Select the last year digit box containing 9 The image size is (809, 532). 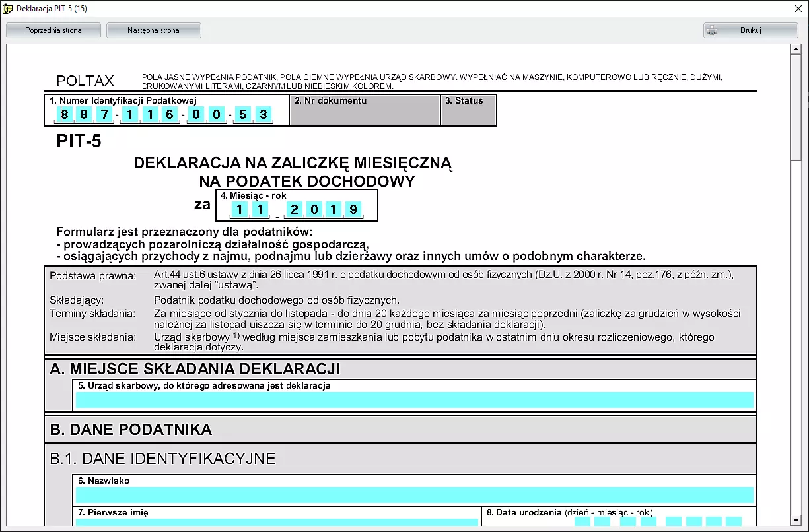353,210
